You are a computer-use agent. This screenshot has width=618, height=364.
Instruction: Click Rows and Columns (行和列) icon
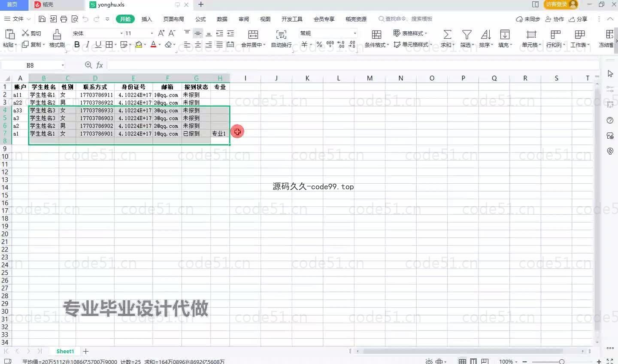[x=555, y=34]
